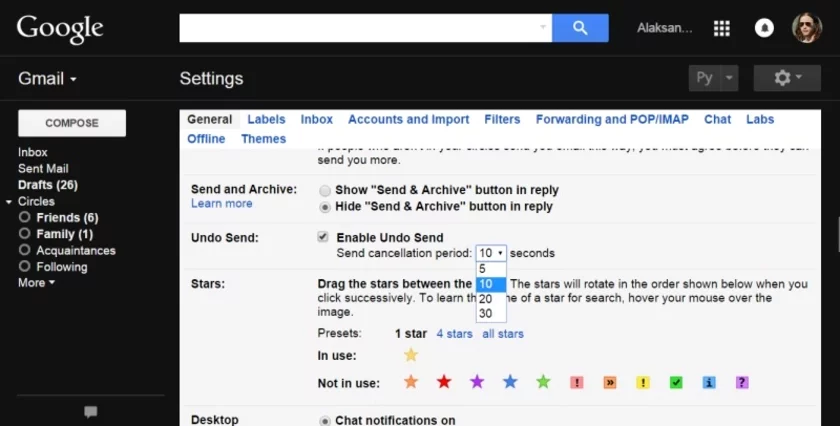This screenshot has height=426, width=840.
Task: Click the COMPOSE button
Action: 72,123
